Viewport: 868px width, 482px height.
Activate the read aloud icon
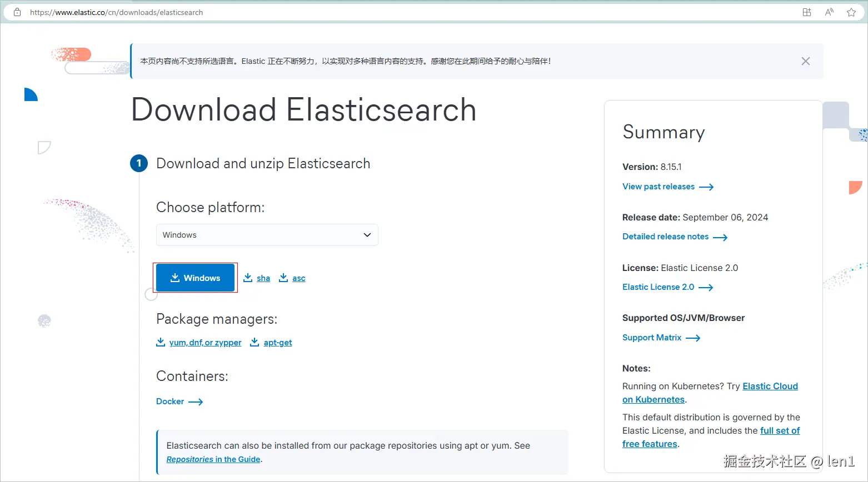click(x=829, y=12)
